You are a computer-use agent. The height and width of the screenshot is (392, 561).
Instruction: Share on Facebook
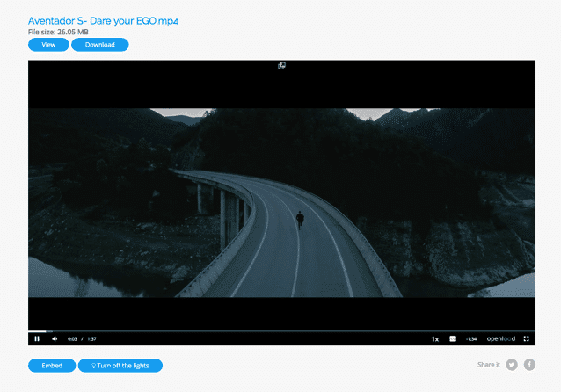tap(530, 365)
